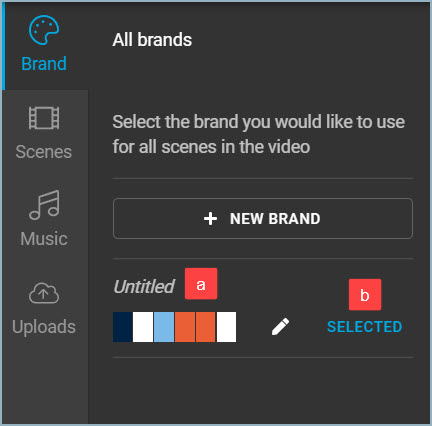Click the plus icon in New Brand
Image resolution: width=432 pixels, height=426 pixels.
(x=210, y=219)
